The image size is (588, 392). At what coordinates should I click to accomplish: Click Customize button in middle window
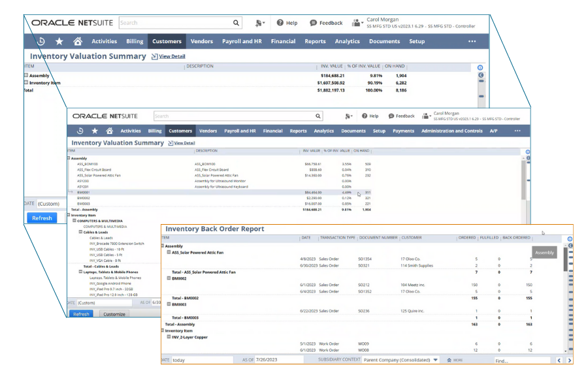pos(114,314)
